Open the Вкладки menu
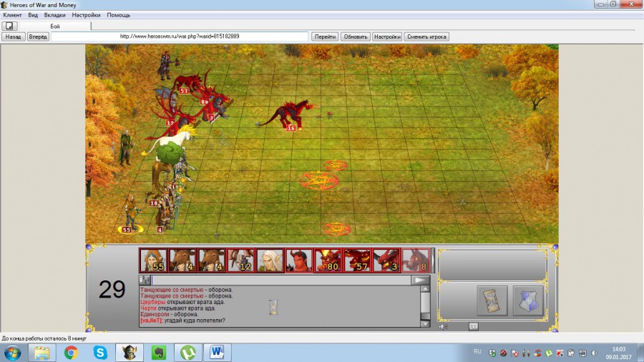Image resolution: width=644 pixels, height=362 pixels. click(x=54, y=15)
